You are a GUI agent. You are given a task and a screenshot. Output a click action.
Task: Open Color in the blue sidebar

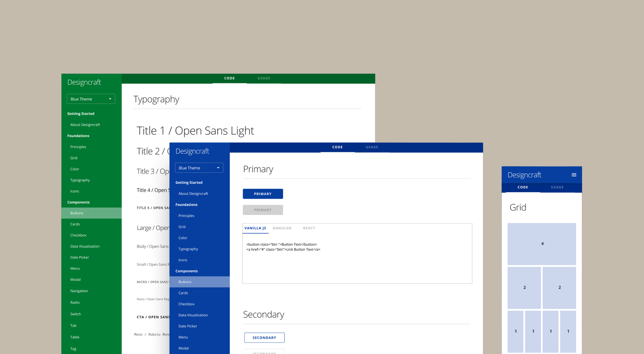(183, 238)
